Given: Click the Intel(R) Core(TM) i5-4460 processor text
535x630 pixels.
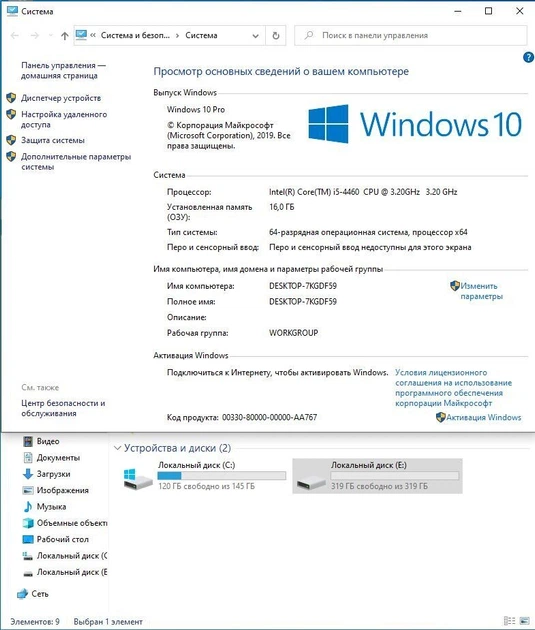Looking at the screenshot, I should pos(363,192).
